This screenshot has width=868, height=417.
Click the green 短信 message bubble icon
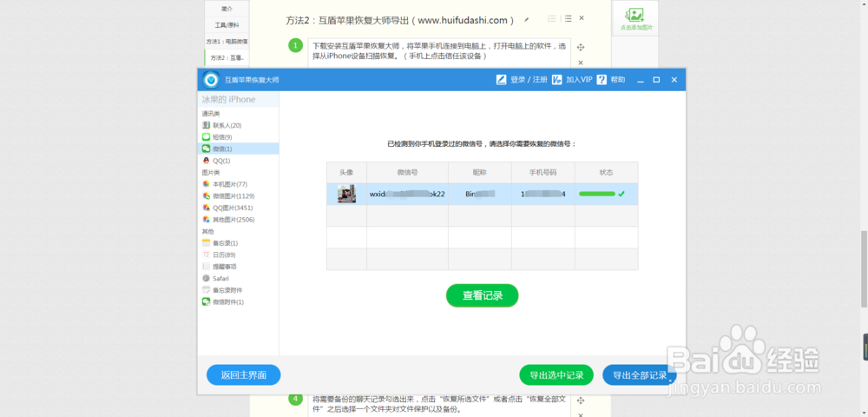206,136
